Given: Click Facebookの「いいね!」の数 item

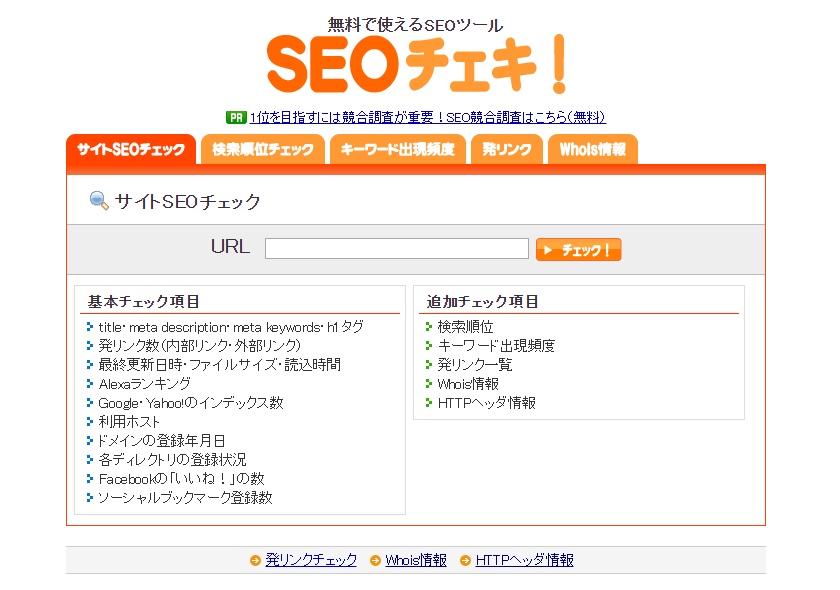Looking at the screenshot, I should [182, 479].
